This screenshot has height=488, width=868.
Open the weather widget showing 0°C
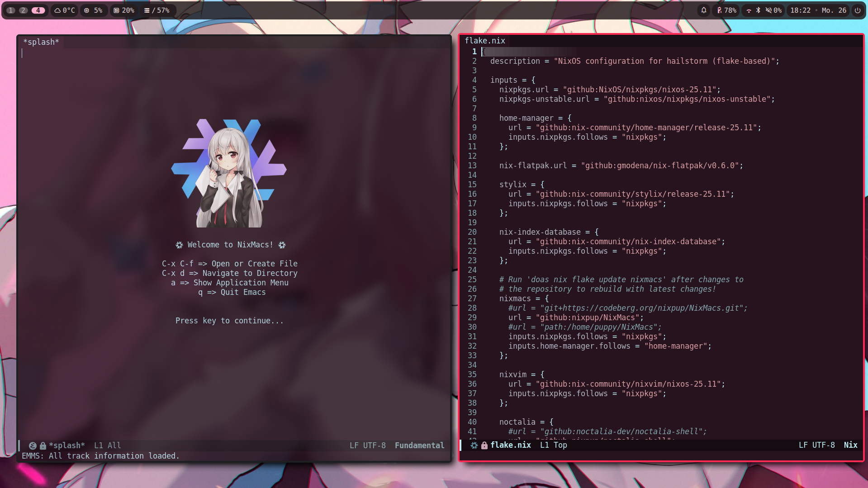click(65, 10)
